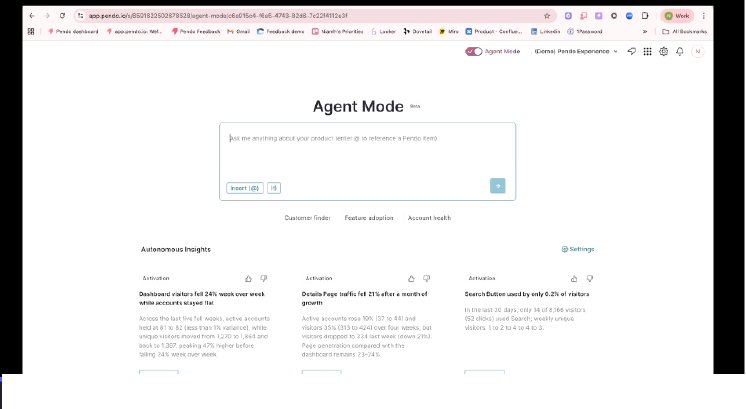The height and width of the screenshot is (409, 746).
Task: Click the first browser extension icon
Action: (x=568, y=16)
